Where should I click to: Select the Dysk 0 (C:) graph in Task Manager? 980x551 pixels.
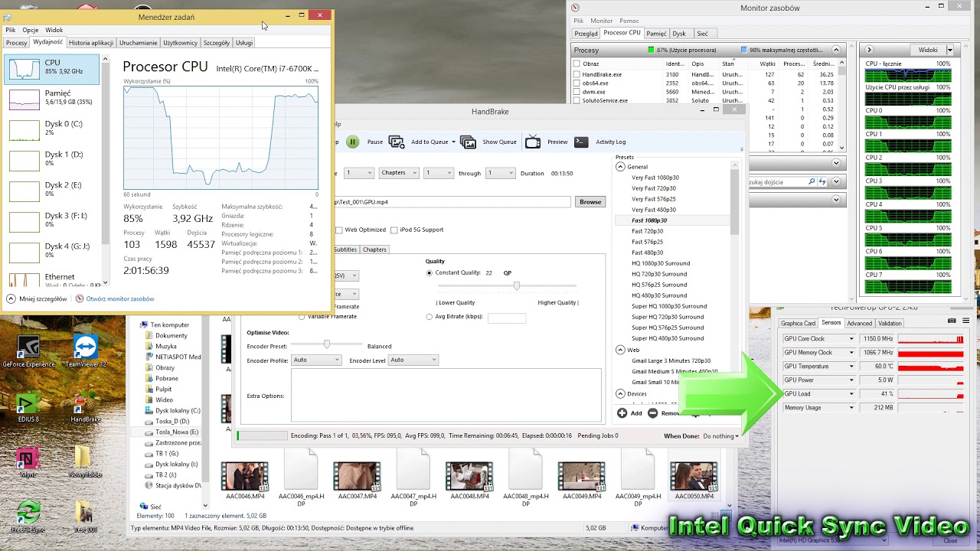pos(24,129)
